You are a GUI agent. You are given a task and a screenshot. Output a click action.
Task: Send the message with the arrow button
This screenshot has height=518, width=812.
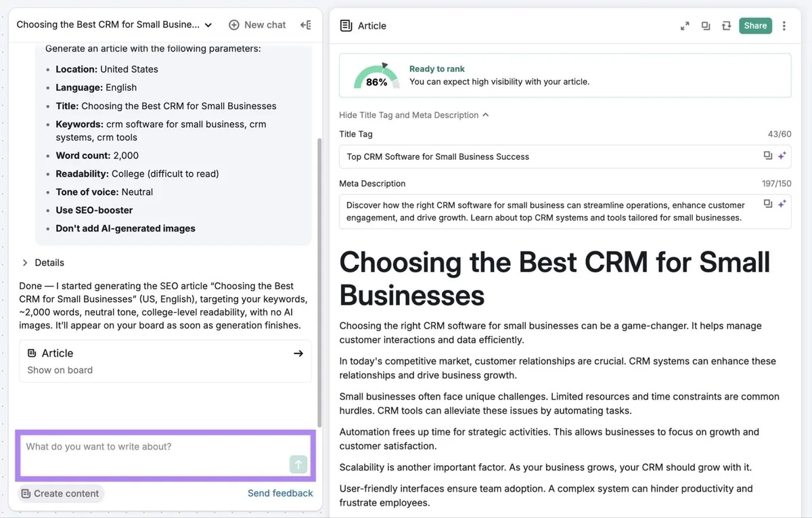298,464
